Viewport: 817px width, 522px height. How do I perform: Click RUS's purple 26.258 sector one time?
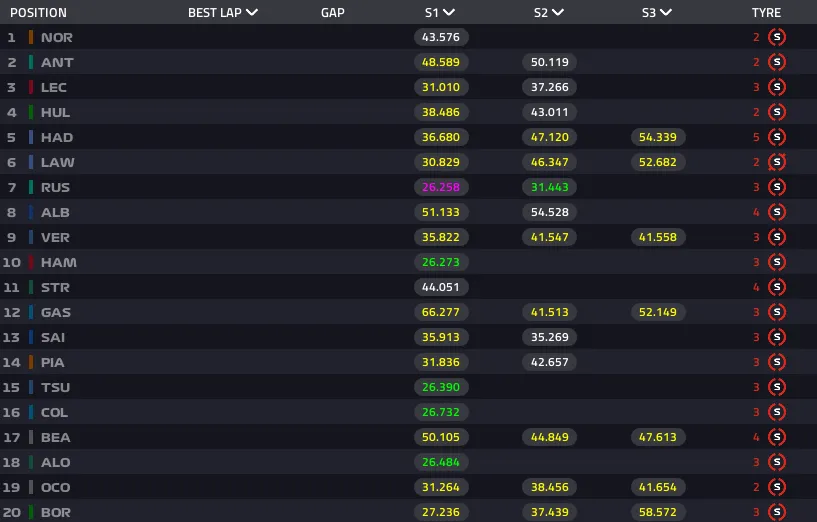point(441,187)
